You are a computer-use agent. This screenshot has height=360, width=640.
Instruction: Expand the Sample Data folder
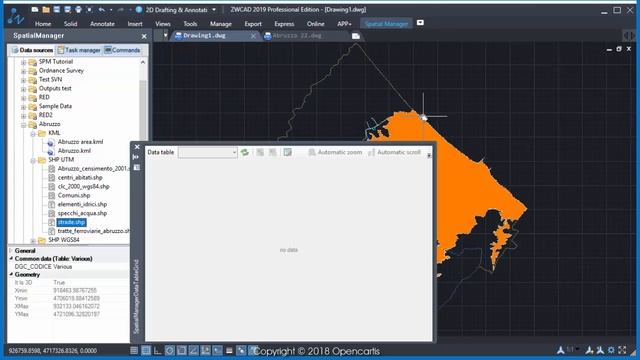(x=23, y=107)
